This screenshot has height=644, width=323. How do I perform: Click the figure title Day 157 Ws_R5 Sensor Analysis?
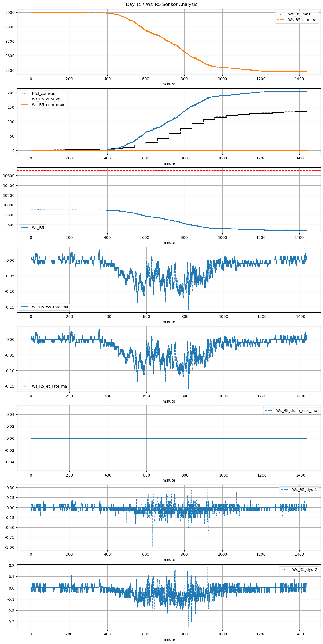(x=161, y=4)
